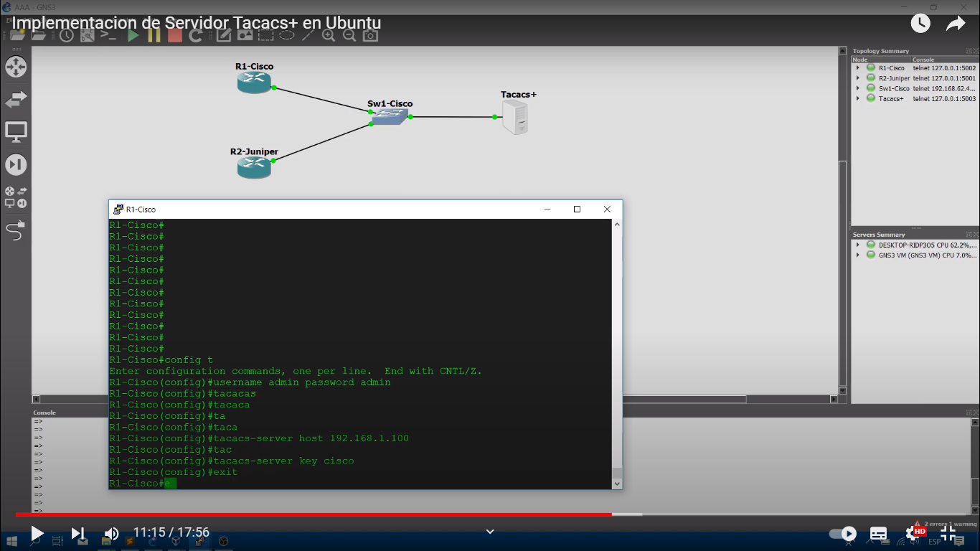Image resolution: width=980 pixels, height=551 pixels.
Task: Open the Windows Start menu
Action: tap(11, 542)
